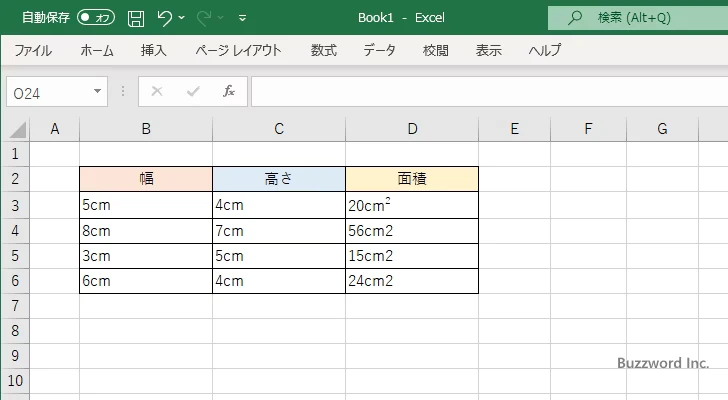Select row 8 header
728x400 pixels.
point(15,331)
